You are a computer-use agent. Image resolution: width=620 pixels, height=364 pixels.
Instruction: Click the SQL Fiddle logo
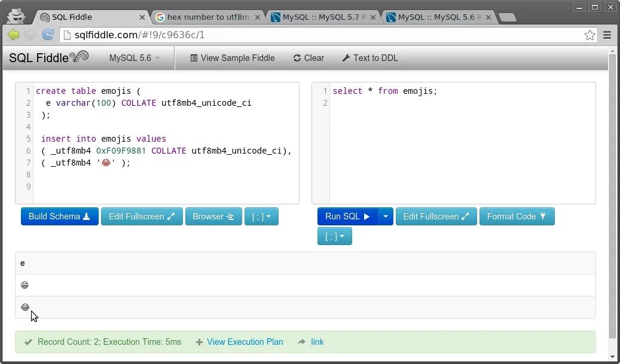click(48, 58)
